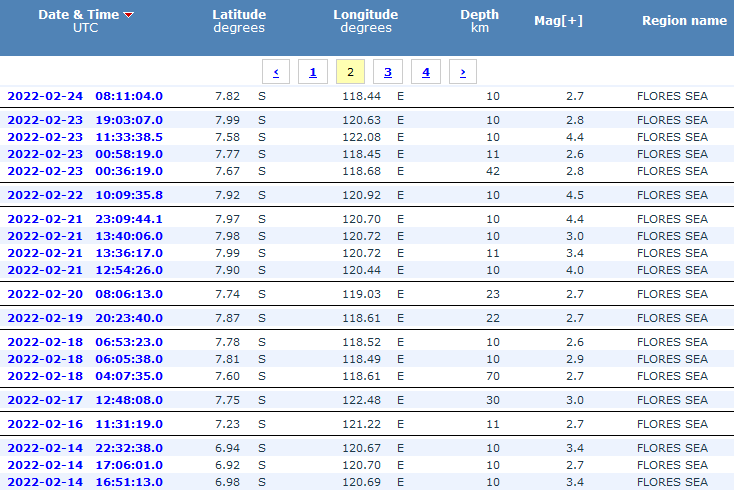Open earthquake 2022-02-16 11:31:19.0

click(85, 424)
